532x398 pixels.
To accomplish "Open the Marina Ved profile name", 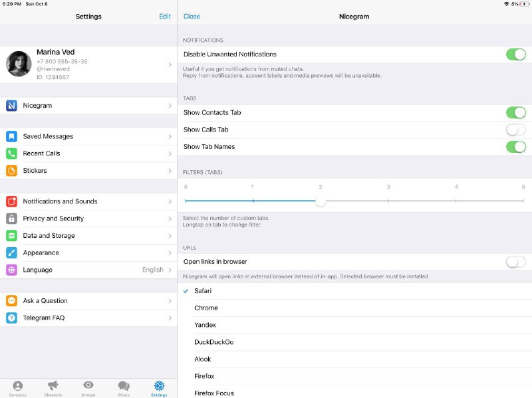I will point(56,52).
